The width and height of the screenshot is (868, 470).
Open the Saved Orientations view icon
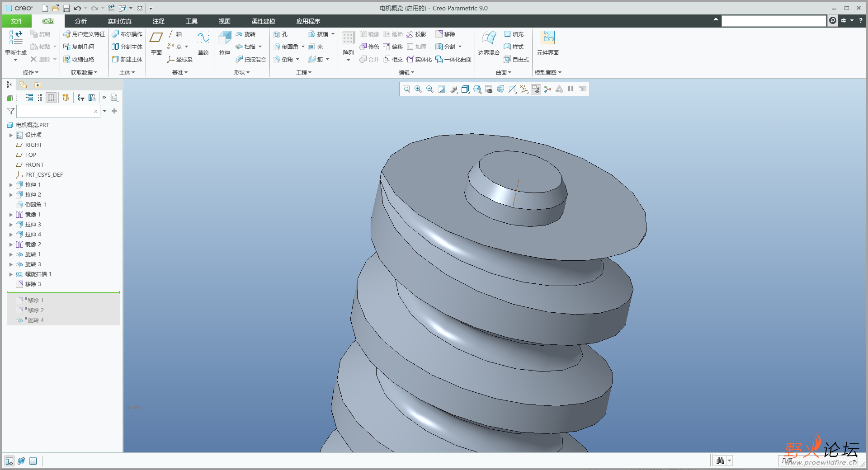pos(477,89)
